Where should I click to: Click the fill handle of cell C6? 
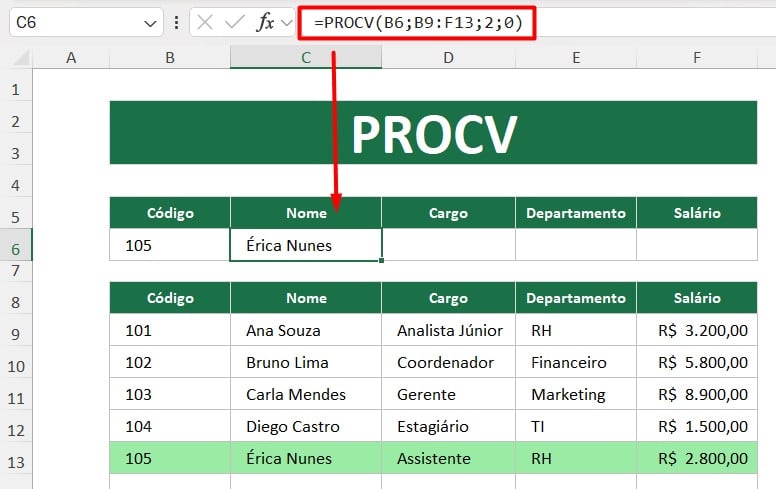click(382, 261)
